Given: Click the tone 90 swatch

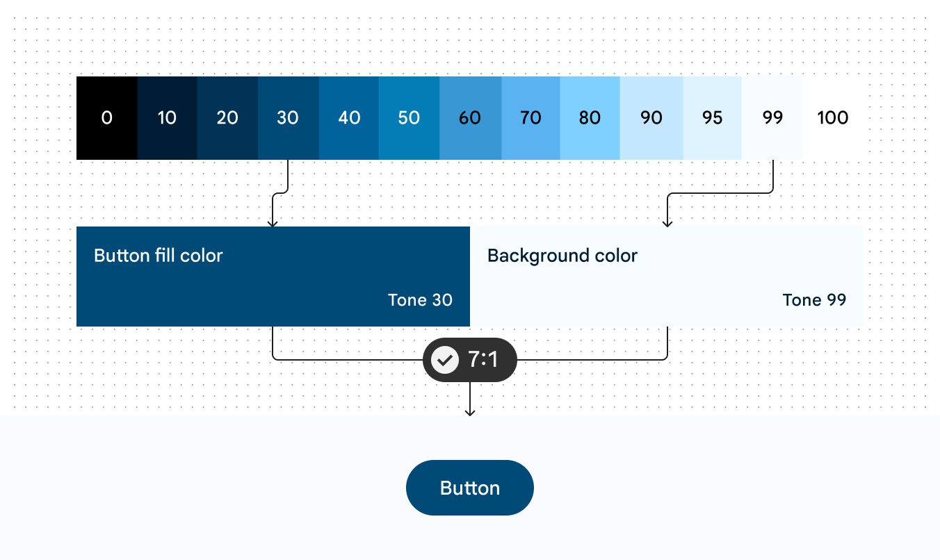Looking at the screenshot, I should click(651, 118).
